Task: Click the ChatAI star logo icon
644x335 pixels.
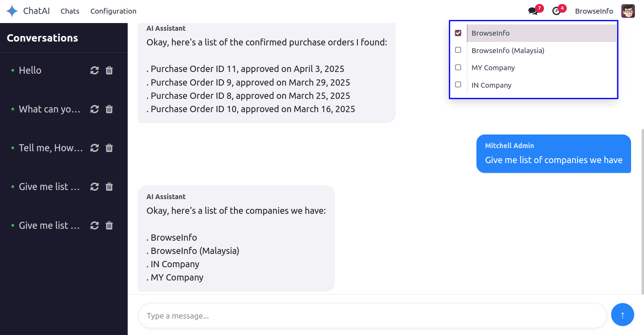Action: tap(12, 11)
